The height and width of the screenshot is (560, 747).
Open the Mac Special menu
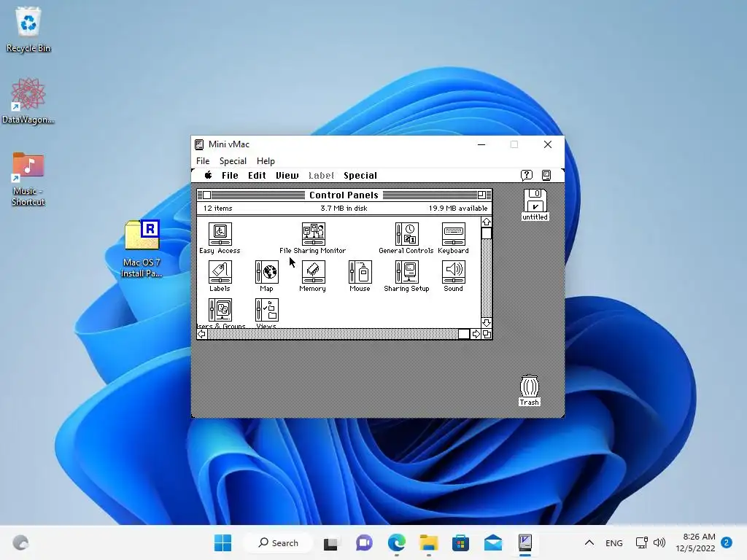360,175
